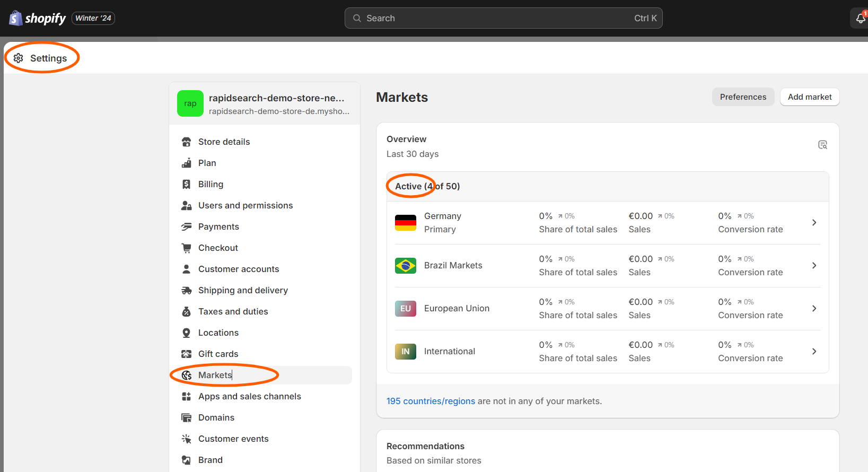This screenshot has width=868, height=472.
Task: Click the Domains icon
Action: pyautogui.click(x=186, y=417)
